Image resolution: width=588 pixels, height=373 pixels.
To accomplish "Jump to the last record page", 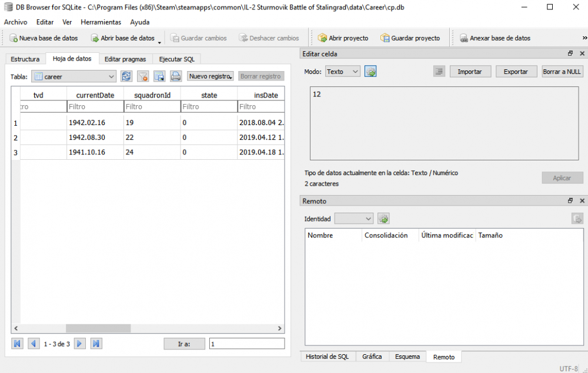I will tap(96, 344).
